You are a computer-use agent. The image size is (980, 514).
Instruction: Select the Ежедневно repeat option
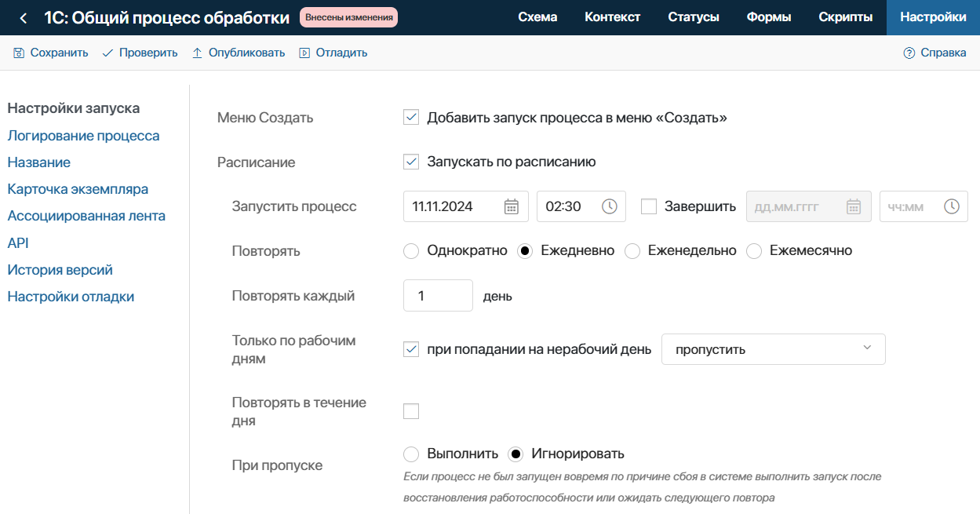click(x=525, y=251)
